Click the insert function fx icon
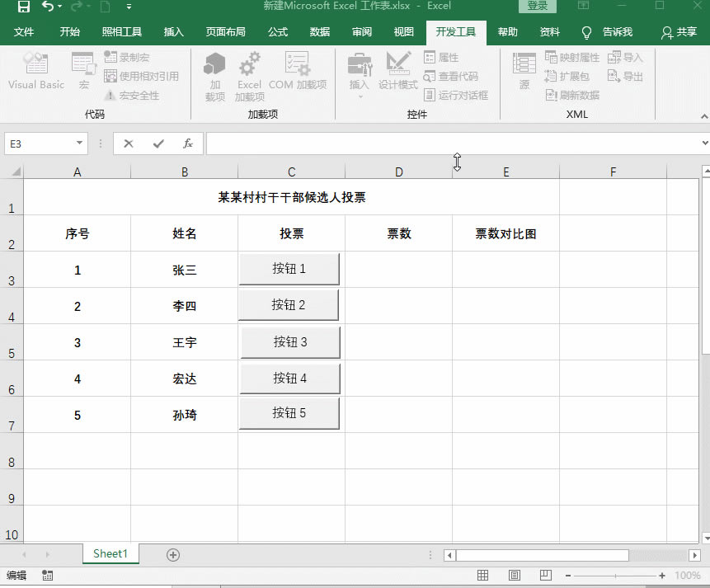The width and height of the screenshot is (710, 588). pos(187,143)
